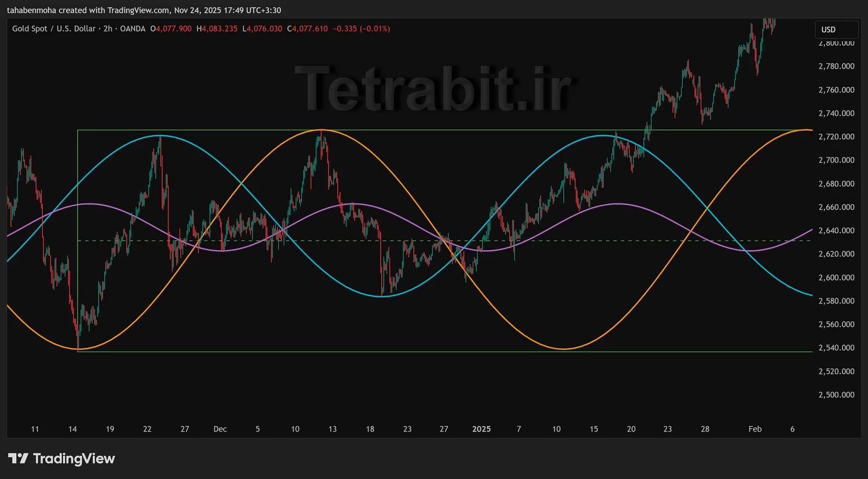868x479 pixels.
Task: Click the Dec label on the time axis
Action: [x=220, y=429]
